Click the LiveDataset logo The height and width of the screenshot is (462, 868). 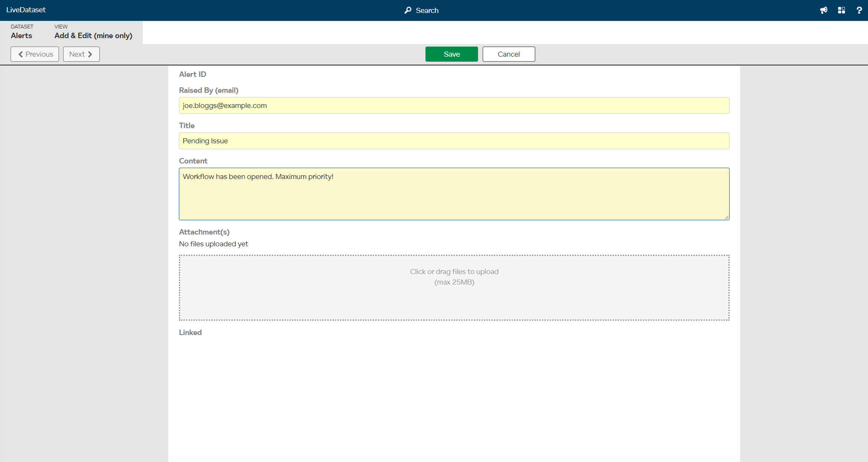pos(26,10)
